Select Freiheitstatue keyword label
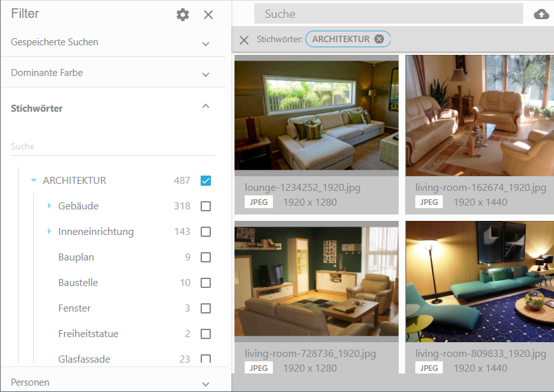This screenshot has width=554, height=392. 88,334
